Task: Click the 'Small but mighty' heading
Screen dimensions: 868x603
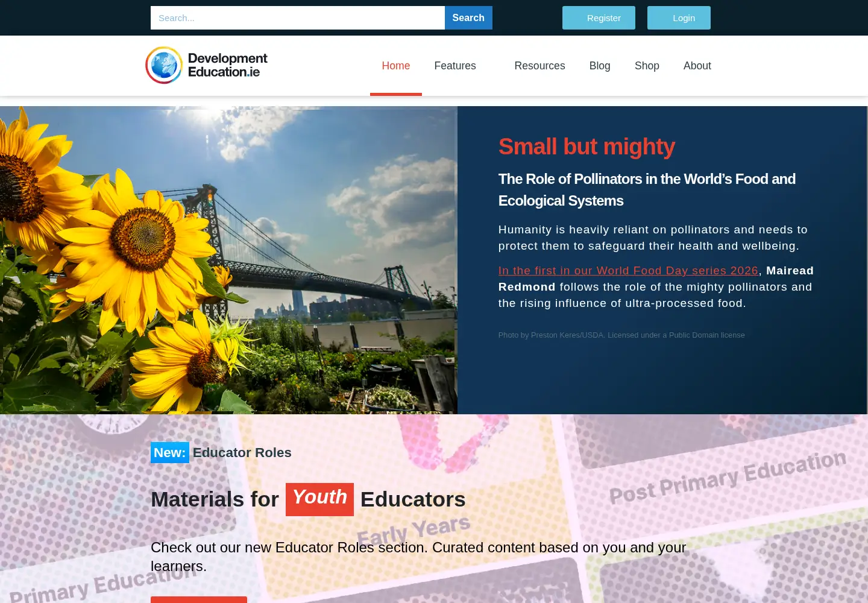Action: [587, 147]
